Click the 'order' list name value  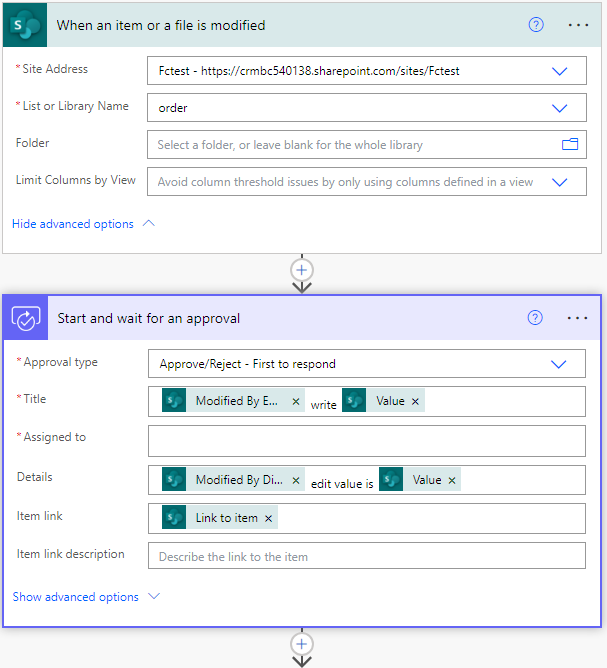pyautogui.click(x=173, y=108)
